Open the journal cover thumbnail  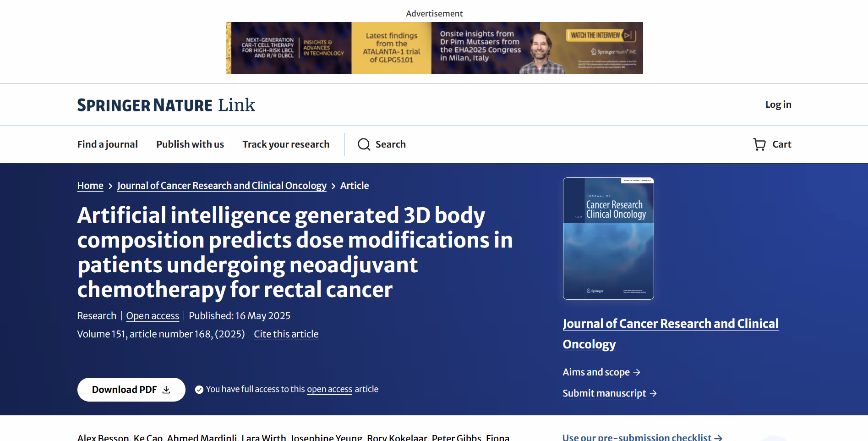(x=608, y=238)
